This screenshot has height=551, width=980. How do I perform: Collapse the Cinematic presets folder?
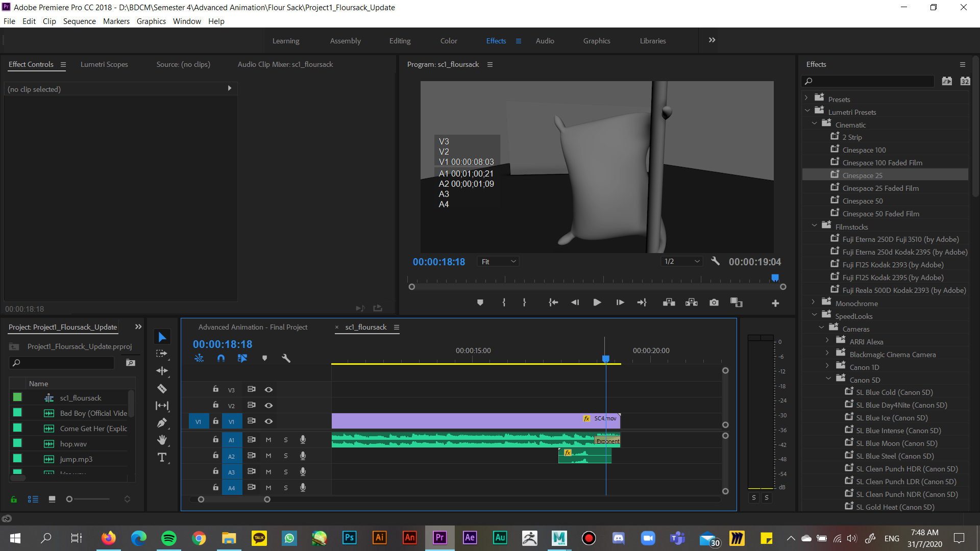[x=815, y=123]
